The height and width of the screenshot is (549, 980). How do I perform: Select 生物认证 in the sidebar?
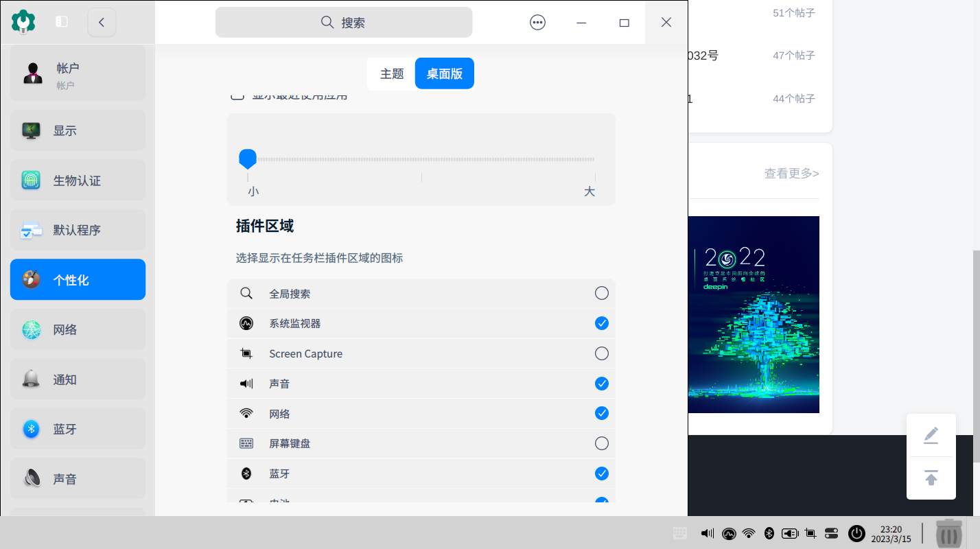tap(78, 180)
